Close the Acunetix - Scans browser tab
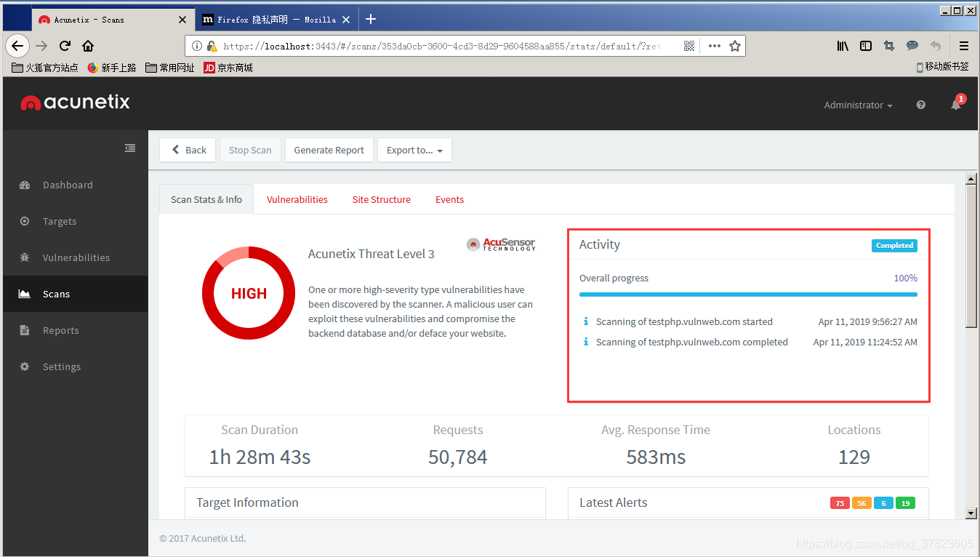This screenshot has height=557, width=980. (x=182, y=20)
